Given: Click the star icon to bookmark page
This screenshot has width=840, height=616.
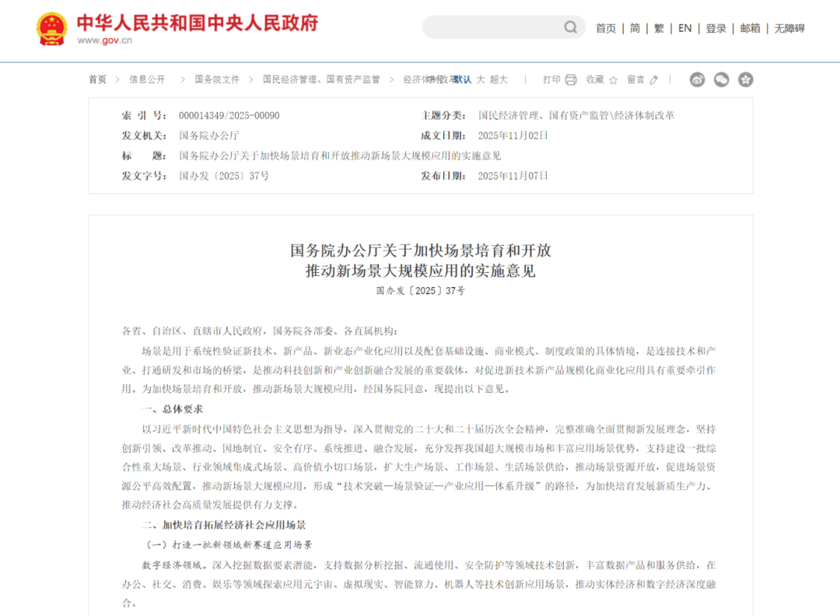Looking at the screenshot, I should [x=613, y=79].
